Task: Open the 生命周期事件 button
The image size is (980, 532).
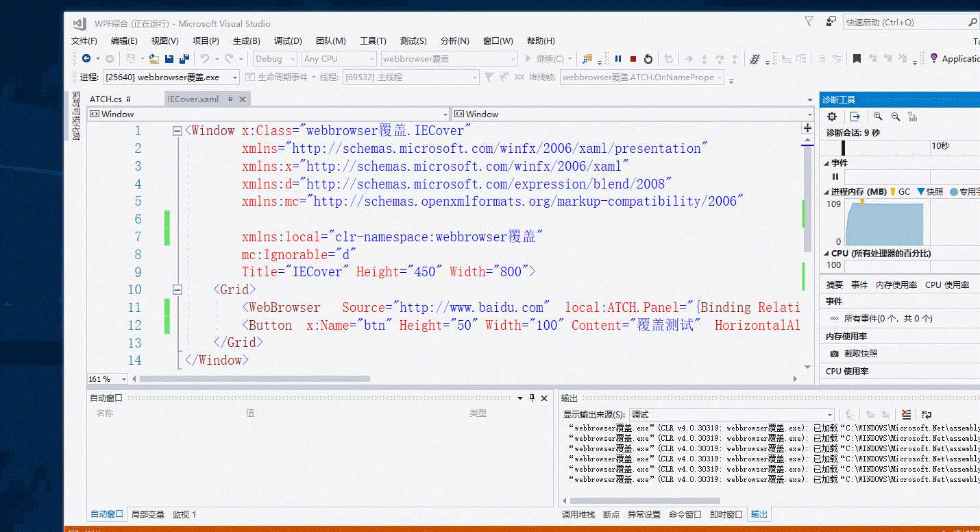Action: (282, 77)
